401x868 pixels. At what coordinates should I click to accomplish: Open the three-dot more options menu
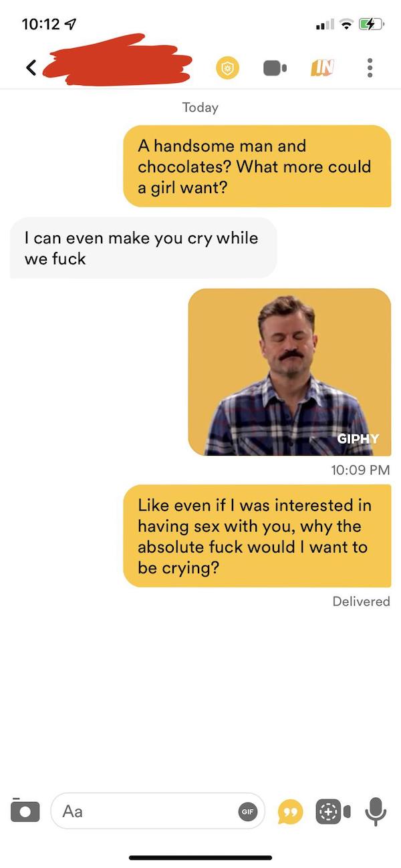pos(370,67)
